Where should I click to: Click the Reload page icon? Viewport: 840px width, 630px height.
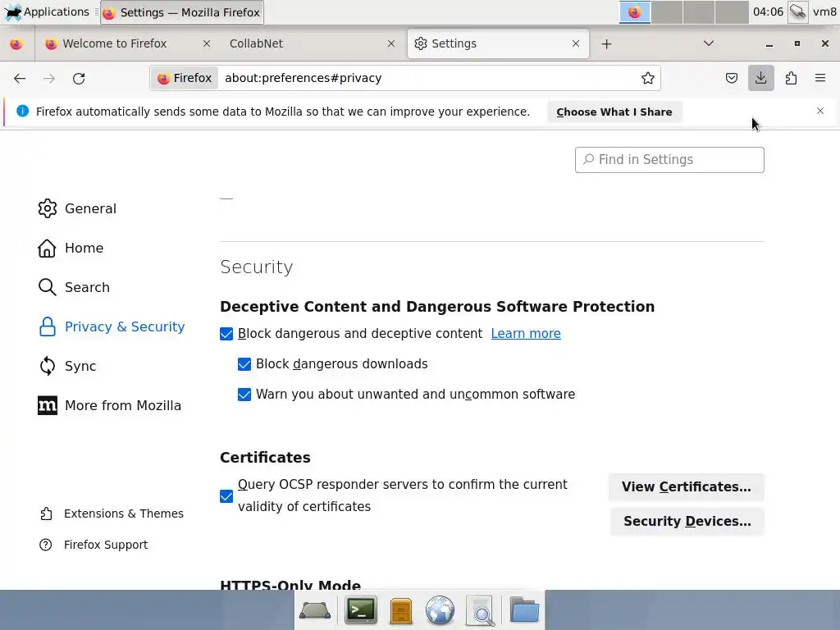79,78
